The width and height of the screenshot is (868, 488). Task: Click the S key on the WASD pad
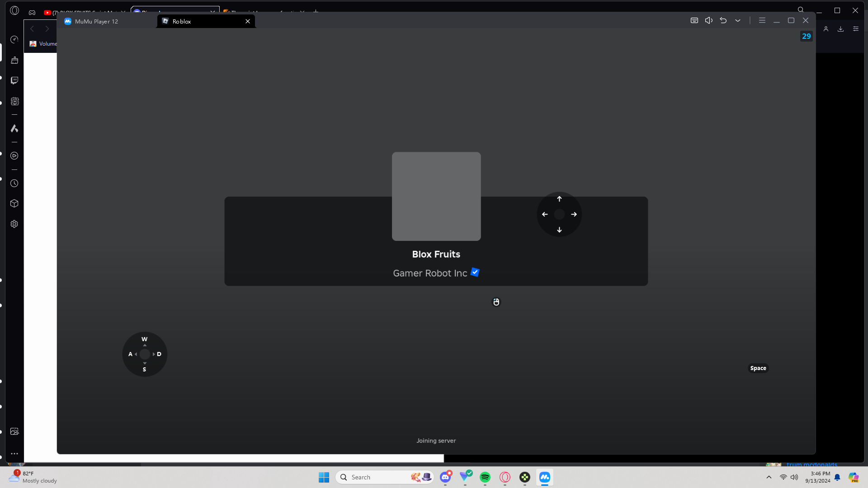tap(145, 370)
